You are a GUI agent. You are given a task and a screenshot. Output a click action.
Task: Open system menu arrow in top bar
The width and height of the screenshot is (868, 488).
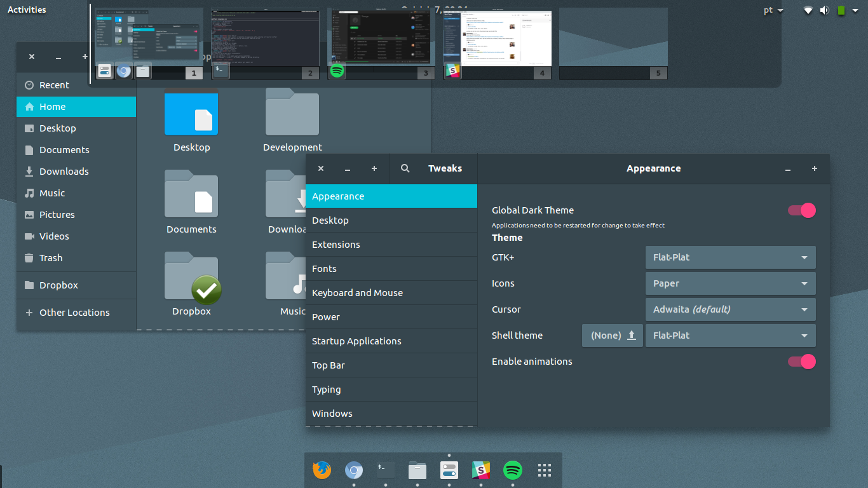click(x=855, y=10)
